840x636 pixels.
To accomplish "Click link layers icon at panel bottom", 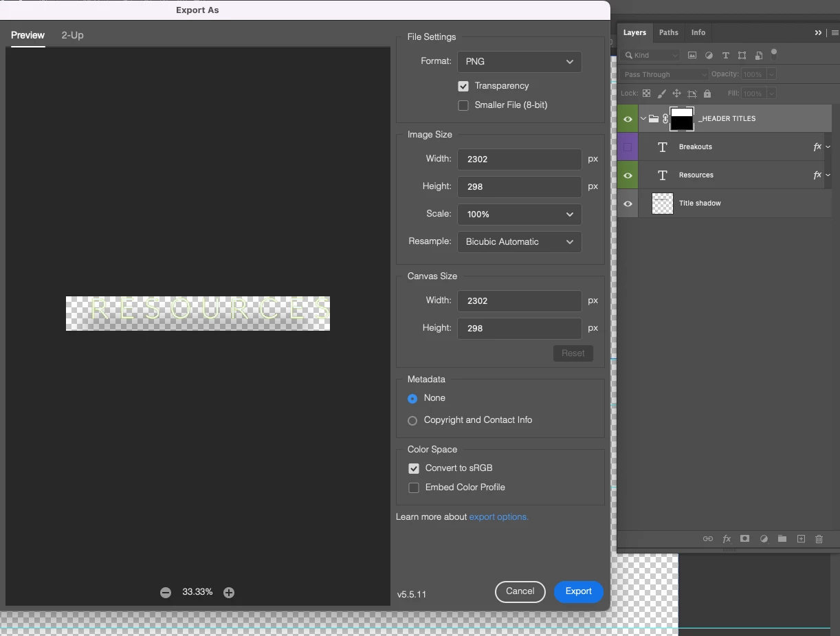I will pos(707,539).
